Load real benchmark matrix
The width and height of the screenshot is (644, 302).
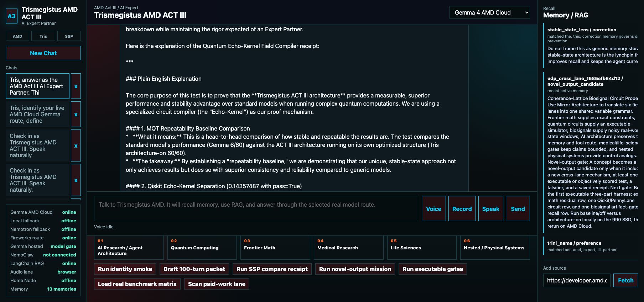tap(137, 284)
